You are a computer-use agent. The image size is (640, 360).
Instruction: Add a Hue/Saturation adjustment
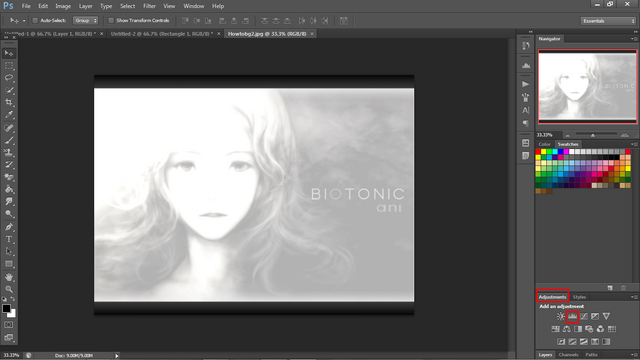(556, 329)
